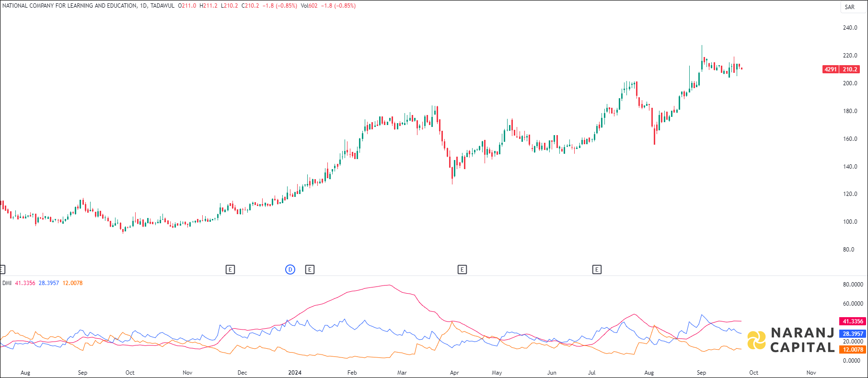Click the Vol 602 reading in header
The height and width of the screenshot is (378, 868).
pyautogui.click(x=309, y=6)
